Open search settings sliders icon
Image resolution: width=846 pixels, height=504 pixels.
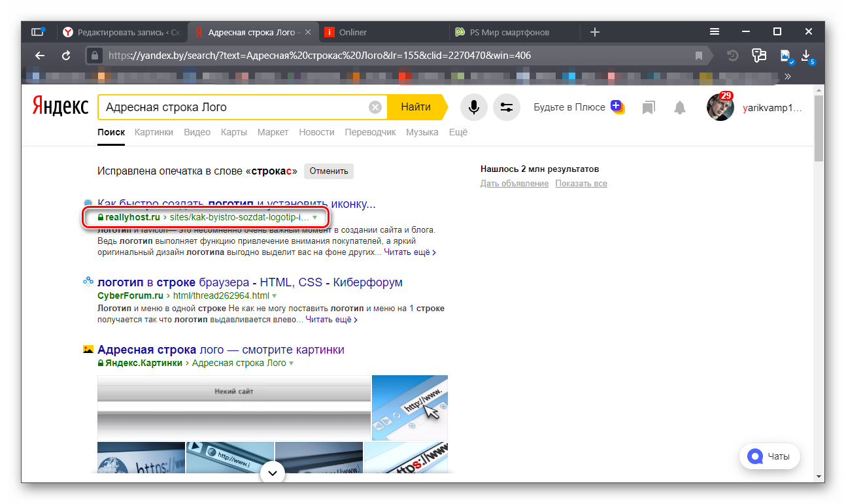click(506, 107)
